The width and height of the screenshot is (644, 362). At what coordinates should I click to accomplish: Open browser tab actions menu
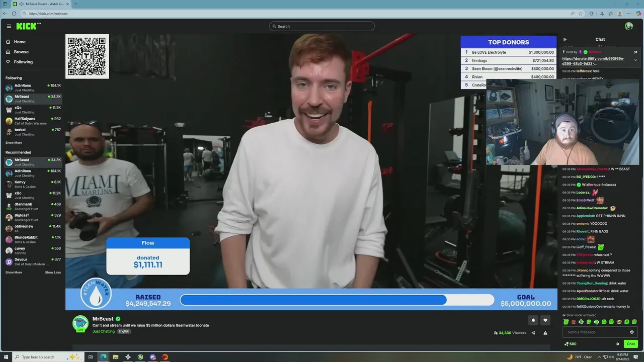click(x=5, y=4)
